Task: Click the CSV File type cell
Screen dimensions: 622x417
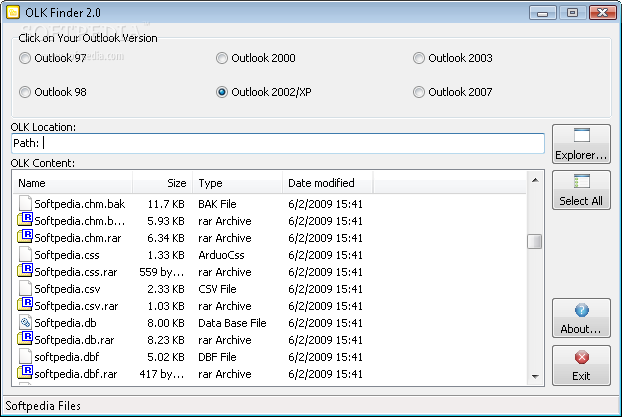Action: (x=217, y=289)
